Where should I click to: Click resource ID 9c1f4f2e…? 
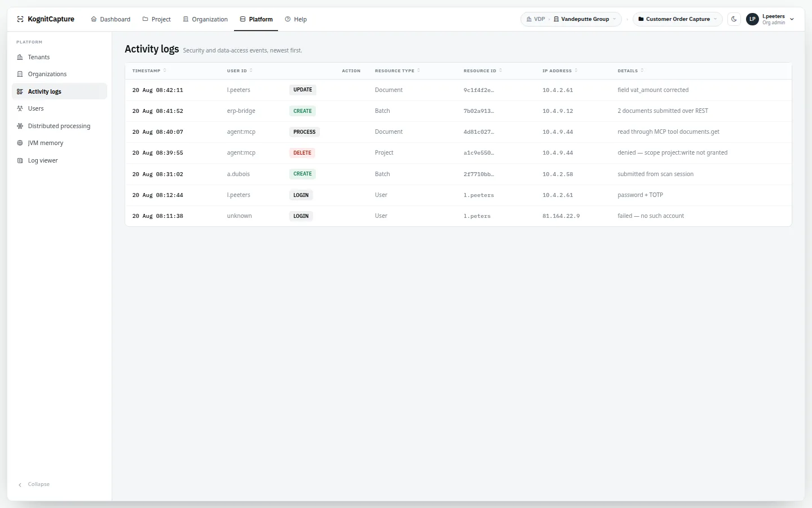tap(479, 90)
